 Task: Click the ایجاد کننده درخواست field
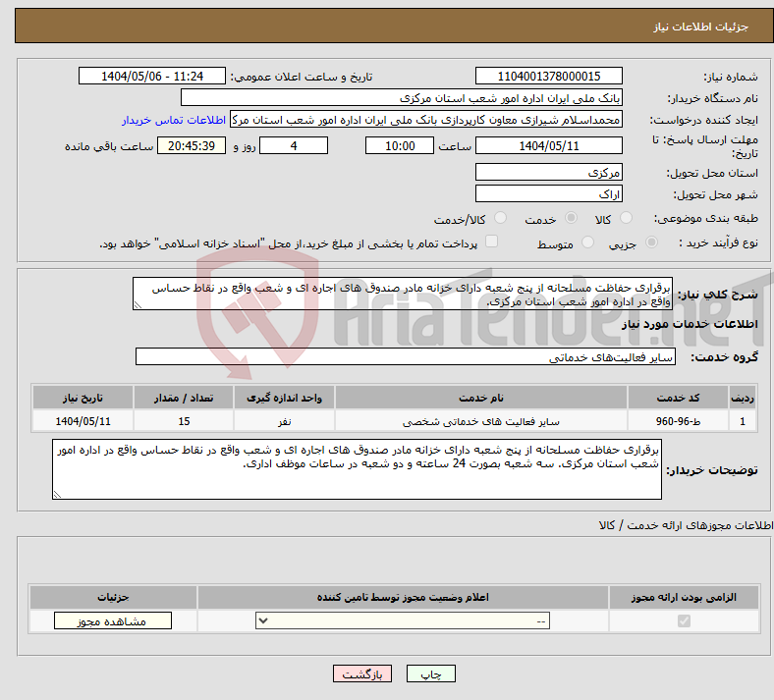tap(426, 120)
